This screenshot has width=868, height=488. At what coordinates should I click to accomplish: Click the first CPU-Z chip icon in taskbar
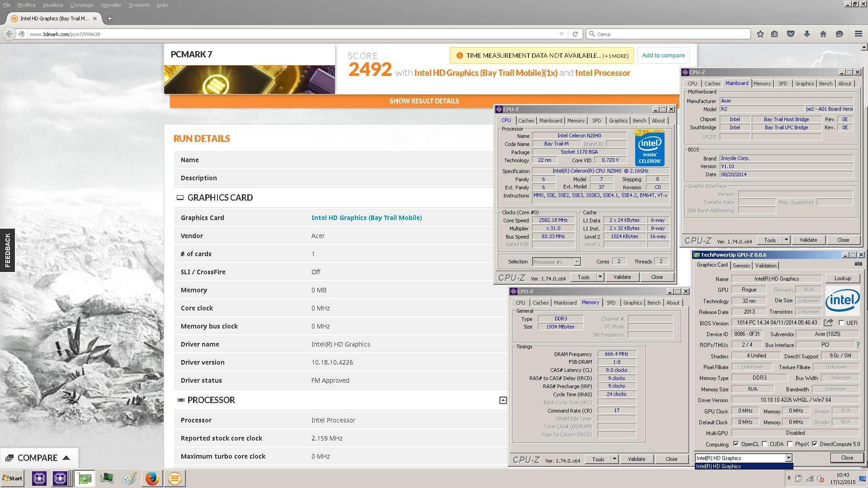[39, 478]
